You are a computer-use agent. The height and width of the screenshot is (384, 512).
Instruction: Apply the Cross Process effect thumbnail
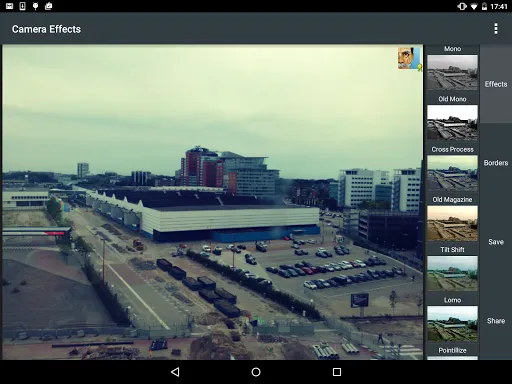point(452,173)
